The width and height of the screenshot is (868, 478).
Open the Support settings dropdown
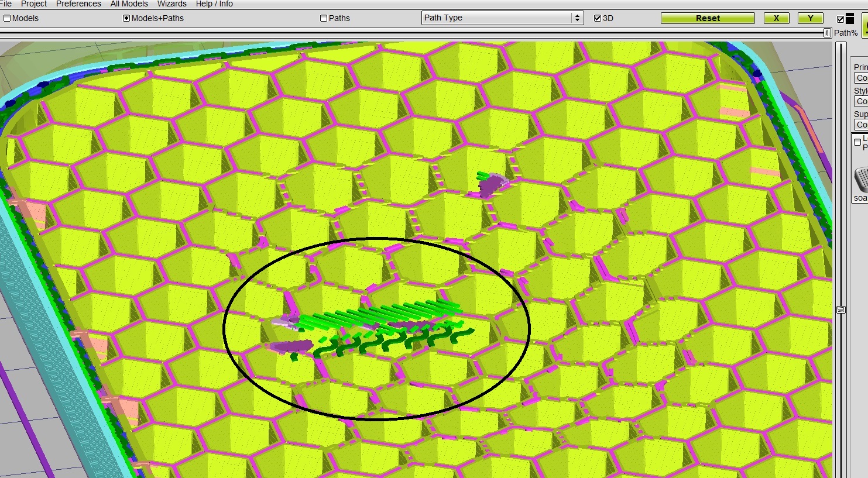861,125
